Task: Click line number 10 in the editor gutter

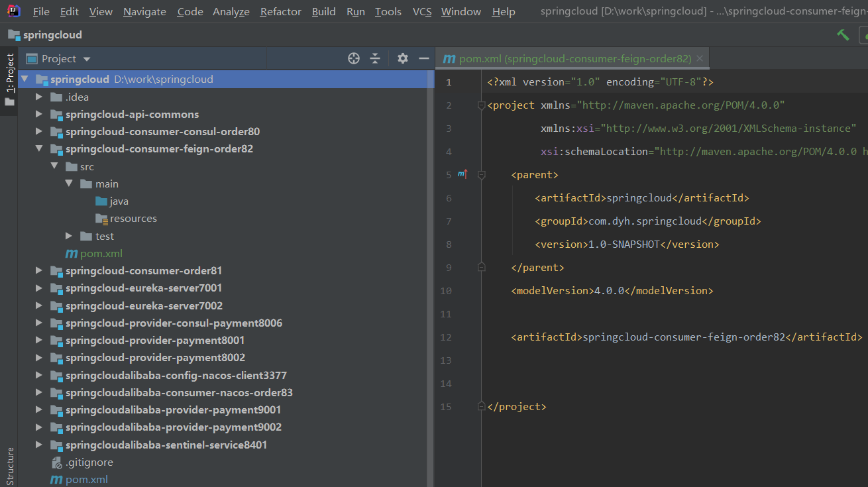Action: (446, 290)
